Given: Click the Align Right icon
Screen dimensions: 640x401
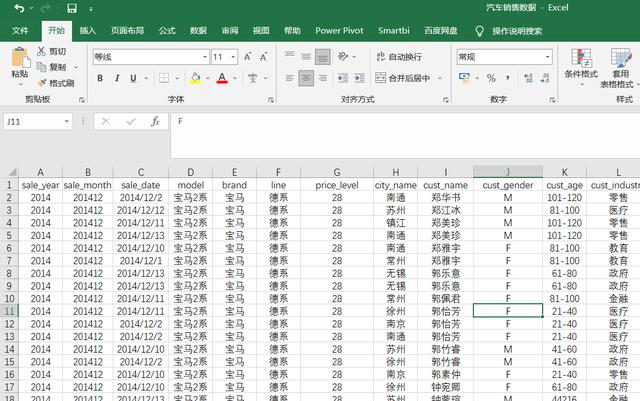Looking at the screenshot, I should [323, 78].
